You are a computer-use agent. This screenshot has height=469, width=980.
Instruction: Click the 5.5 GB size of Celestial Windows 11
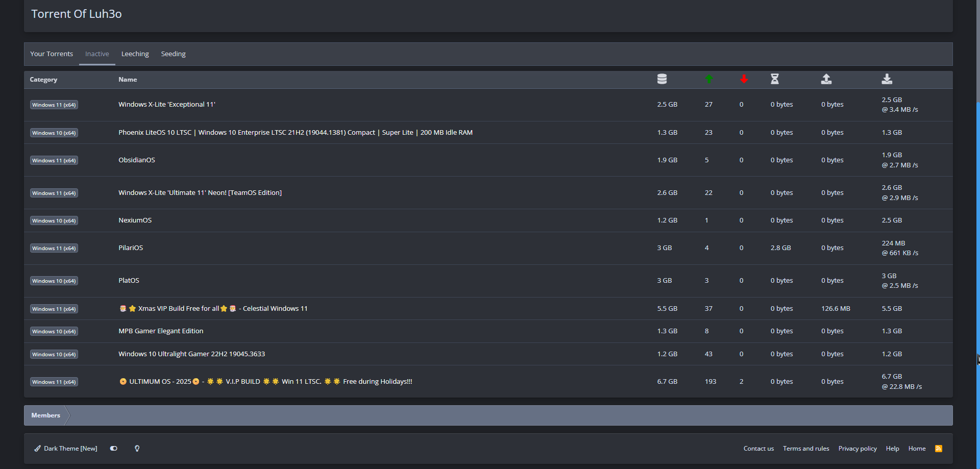coord(667,309)
